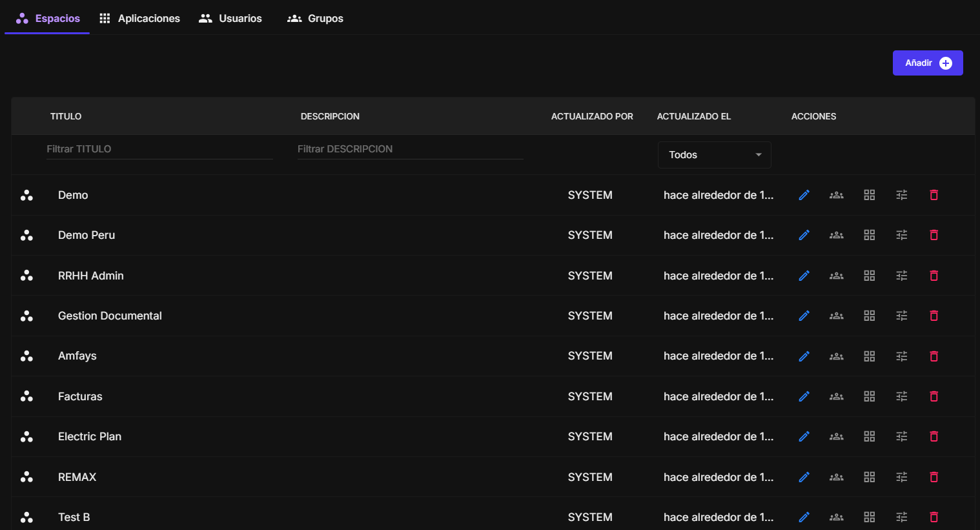This screenshot has width=980, height=530.
Task: Open settings sliders icon for Electric Plan
Action: click(902, 436)
